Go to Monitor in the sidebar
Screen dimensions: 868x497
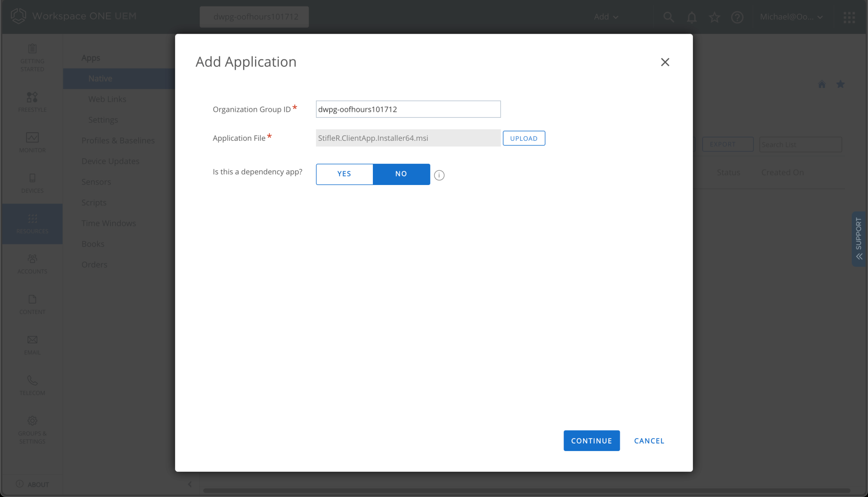32,143
